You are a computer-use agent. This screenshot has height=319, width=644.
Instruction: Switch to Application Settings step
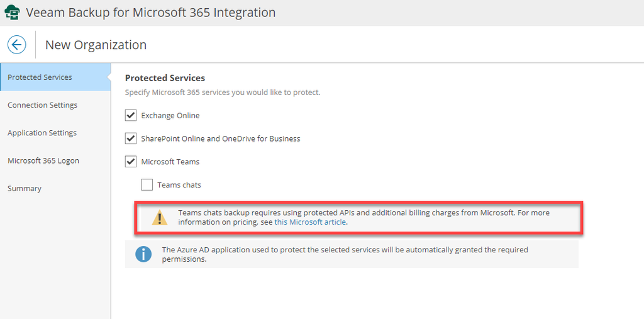(x=42, y=133)
